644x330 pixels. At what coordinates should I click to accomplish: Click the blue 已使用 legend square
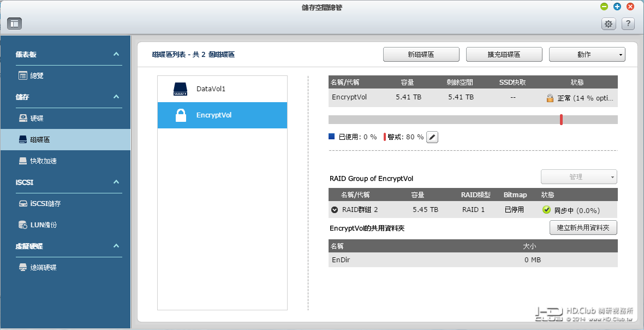pyautogui.click(x=332, y=137)
